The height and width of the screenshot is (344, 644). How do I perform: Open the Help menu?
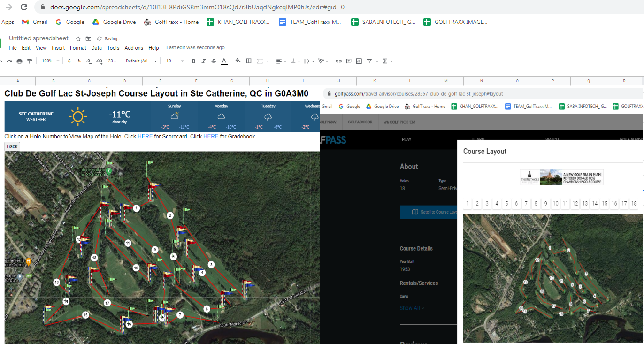coord(153,48)
